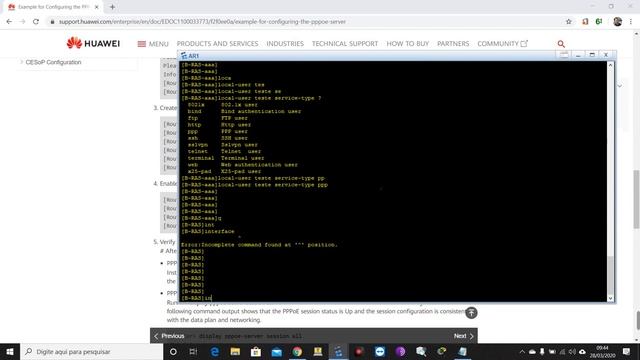Screen dimensions: 640x360
Task: Go to Next documentation page
Action: tap(464, 336)
